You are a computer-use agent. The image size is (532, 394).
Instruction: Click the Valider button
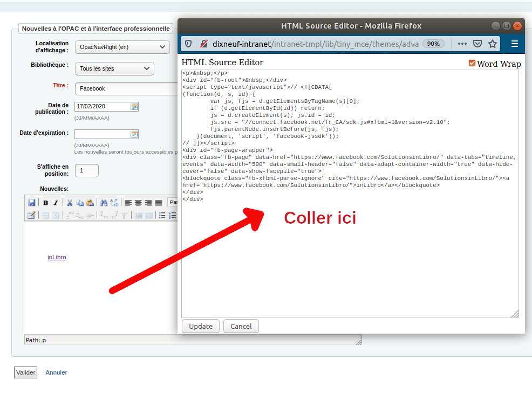point(25,372)
